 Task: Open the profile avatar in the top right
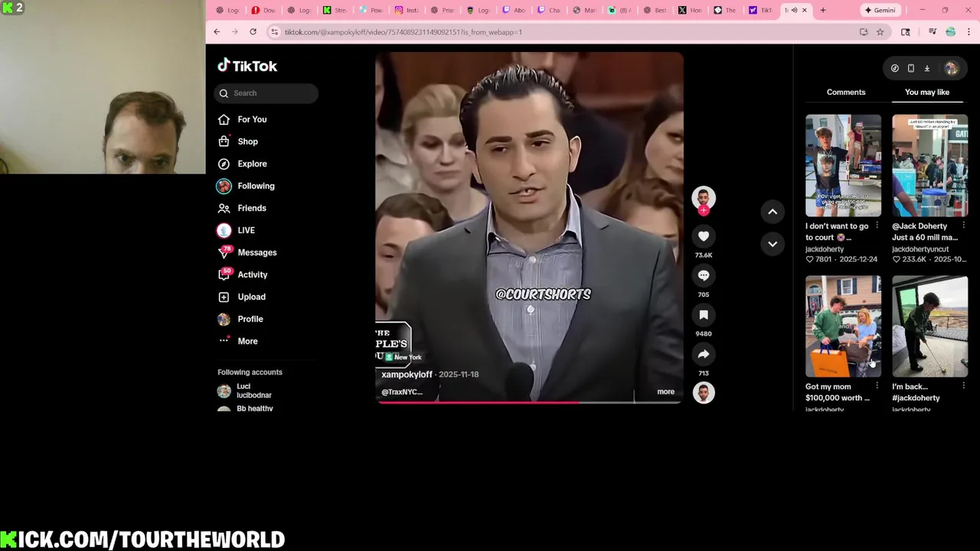(951, 69)
